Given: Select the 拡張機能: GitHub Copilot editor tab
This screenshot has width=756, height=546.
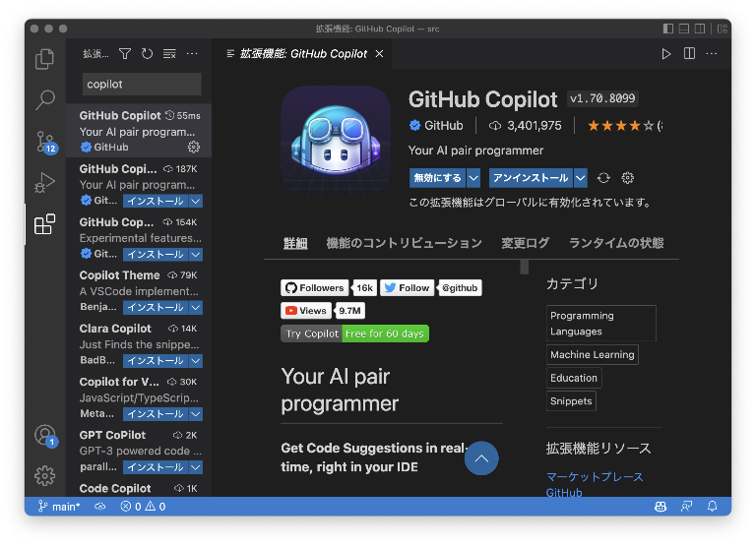Looking at the screenshot, I should pyautogui.click(x=304, y=53).
